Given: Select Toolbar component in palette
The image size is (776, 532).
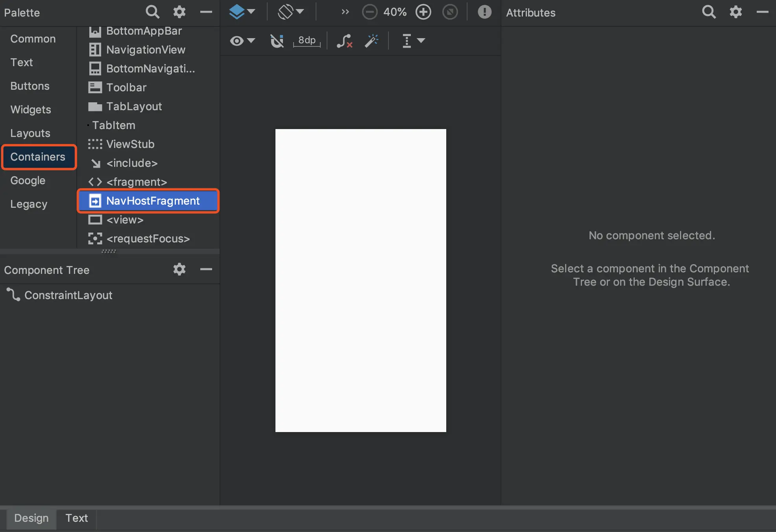Looking at the screenshot, I should 148,88.
